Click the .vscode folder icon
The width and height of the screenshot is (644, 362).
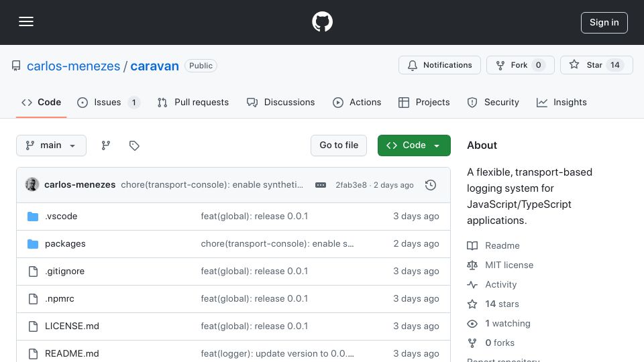(x=33, y=217)
